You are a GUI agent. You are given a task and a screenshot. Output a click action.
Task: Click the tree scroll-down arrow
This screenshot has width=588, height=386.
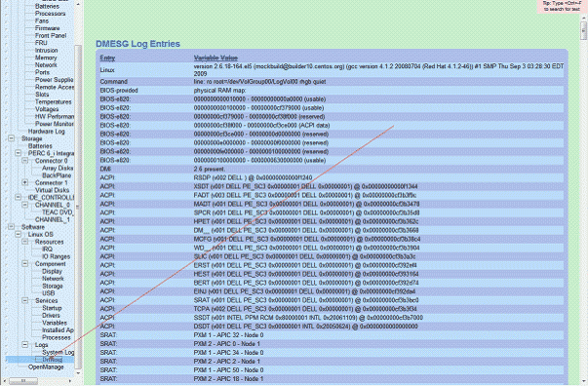78,373
